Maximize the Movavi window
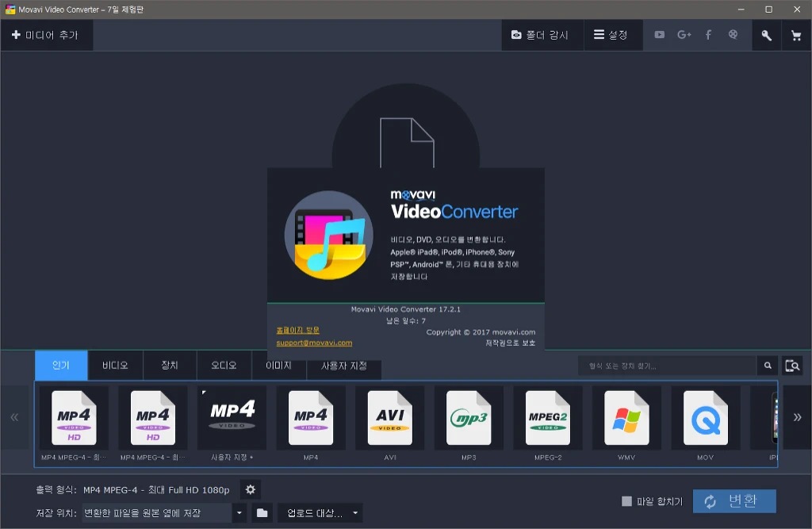Screen dimensions: 812x529 pyautogui.click(x=768, y=10)
